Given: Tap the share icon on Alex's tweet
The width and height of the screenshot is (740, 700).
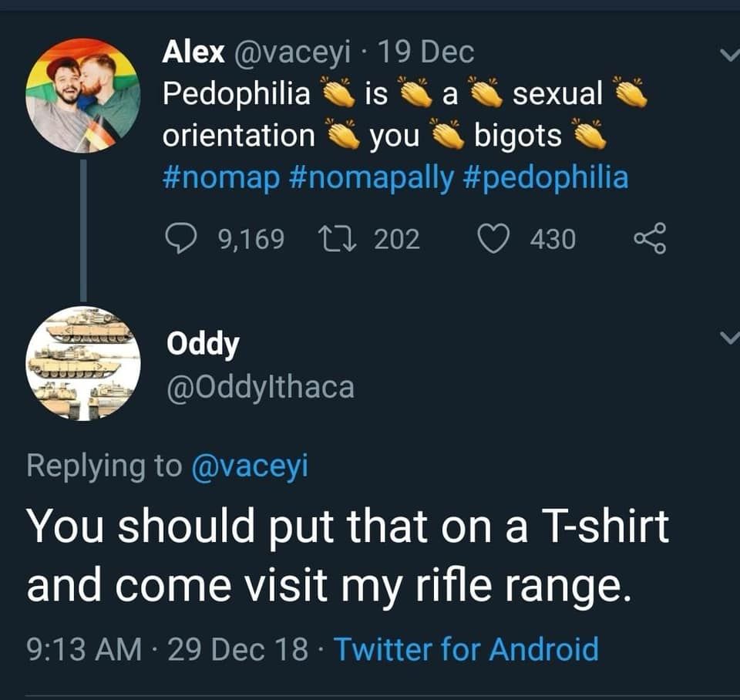Looking at the screenshot, I should click(x=649, y=239).
